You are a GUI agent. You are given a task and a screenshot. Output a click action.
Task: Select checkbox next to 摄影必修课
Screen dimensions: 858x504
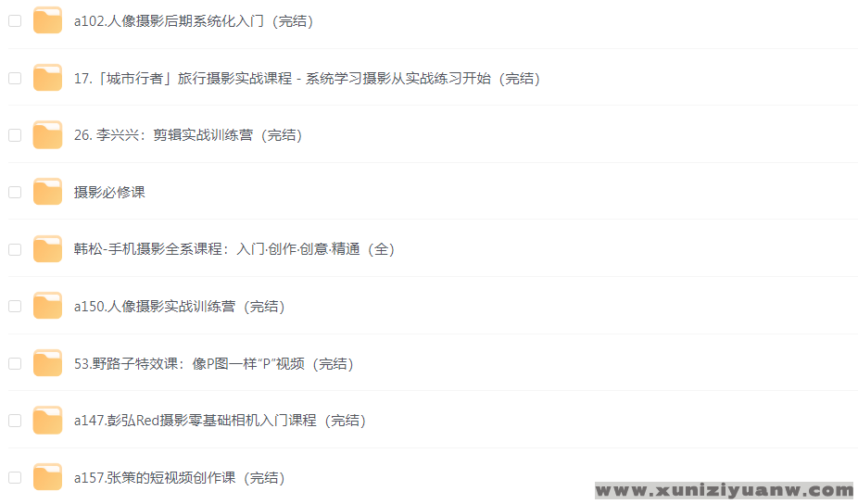tap(15, 192)
